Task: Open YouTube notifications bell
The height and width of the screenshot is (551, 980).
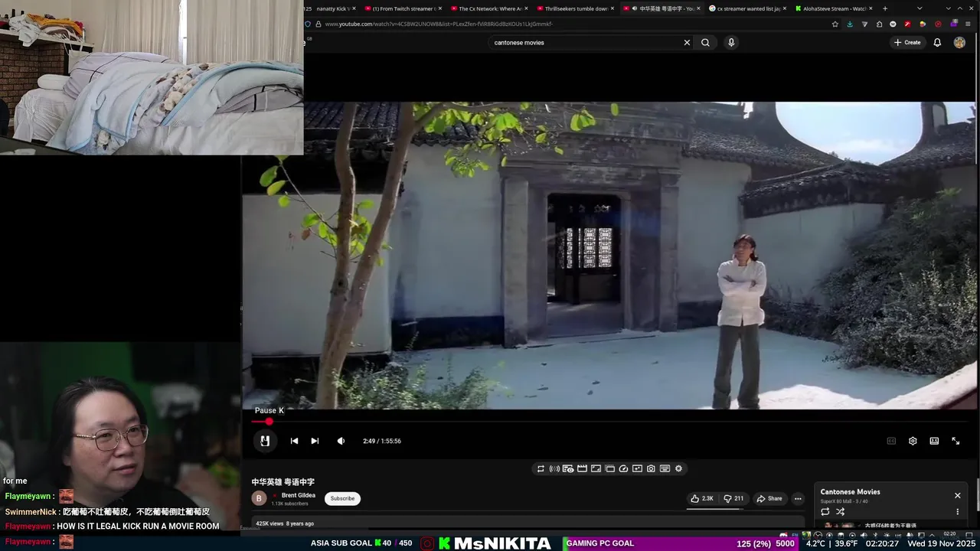Action: tap(937, 43)
